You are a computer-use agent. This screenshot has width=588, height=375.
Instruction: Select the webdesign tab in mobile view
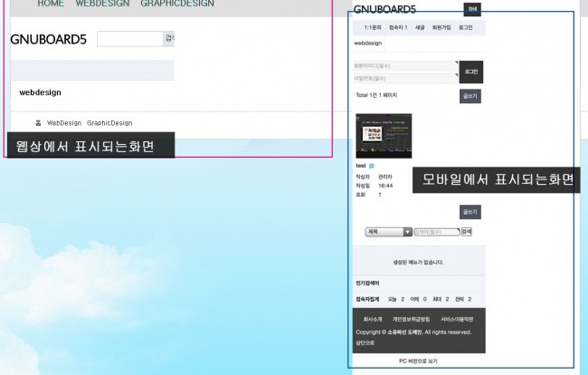[368, 43]
